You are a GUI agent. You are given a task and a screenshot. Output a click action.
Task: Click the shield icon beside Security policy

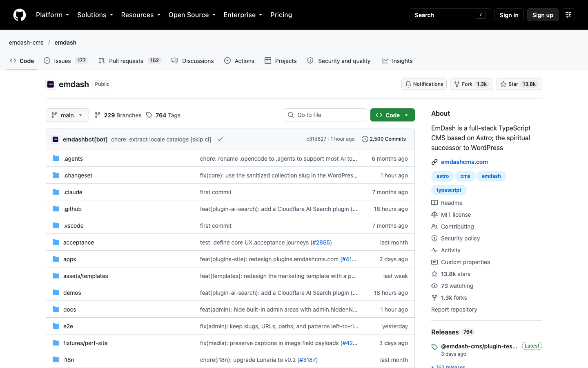pos(434,238)
